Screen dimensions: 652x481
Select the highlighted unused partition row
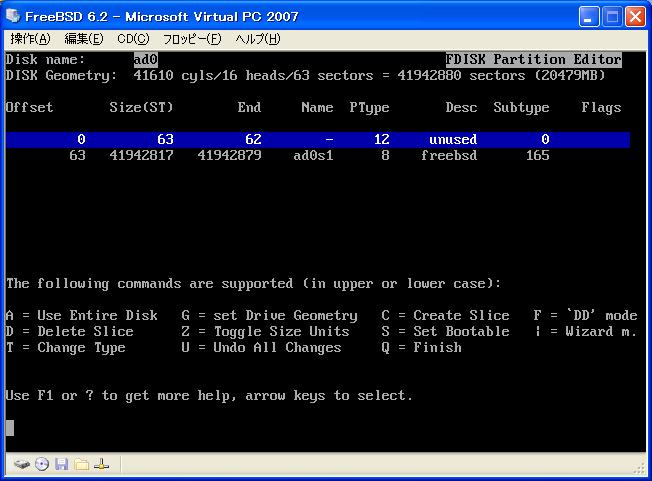pos(318,139)
